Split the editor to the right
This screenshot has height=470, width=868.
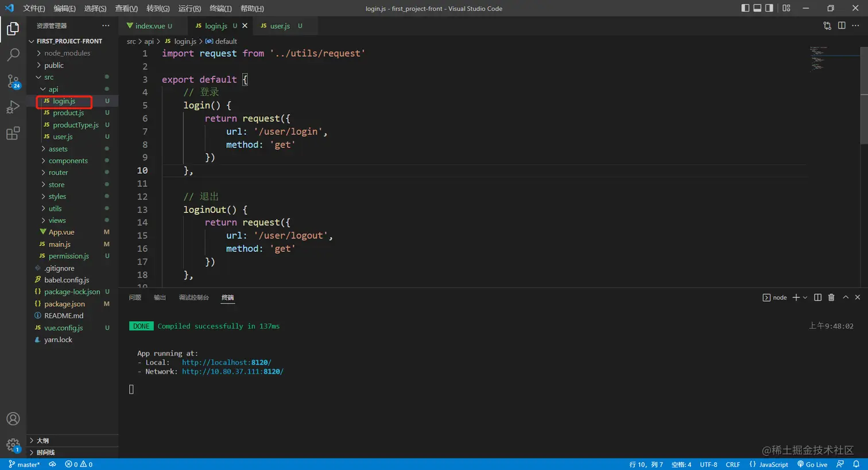[x=842, y=26]
